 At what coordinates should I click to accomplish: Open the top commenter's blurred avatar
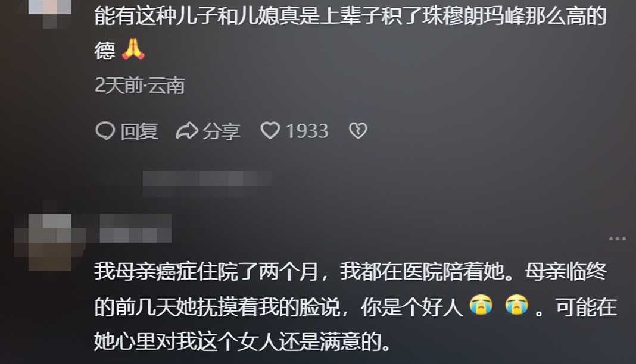[50, 11]
